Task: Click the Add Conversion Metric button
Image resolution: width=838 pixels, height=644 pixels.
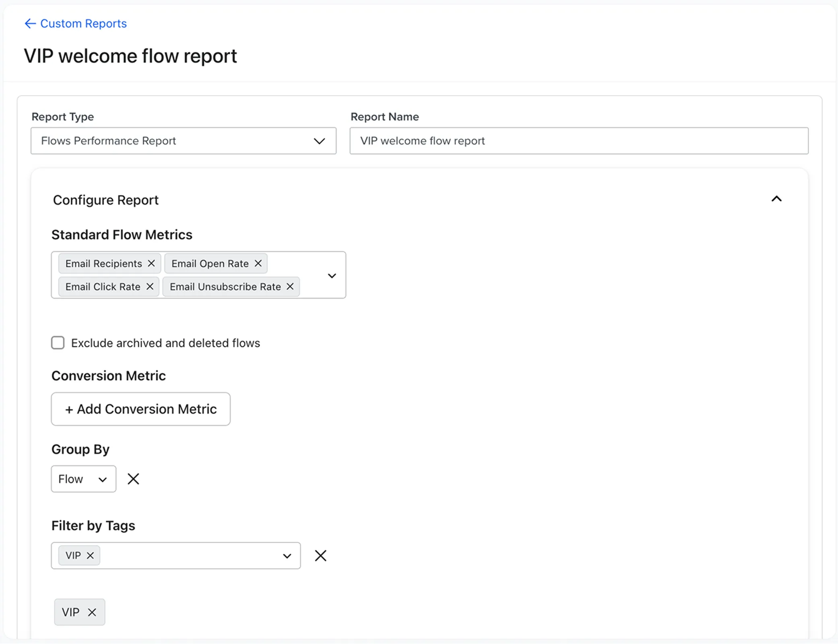Action: pyautogui.click(x=141, y=409)
